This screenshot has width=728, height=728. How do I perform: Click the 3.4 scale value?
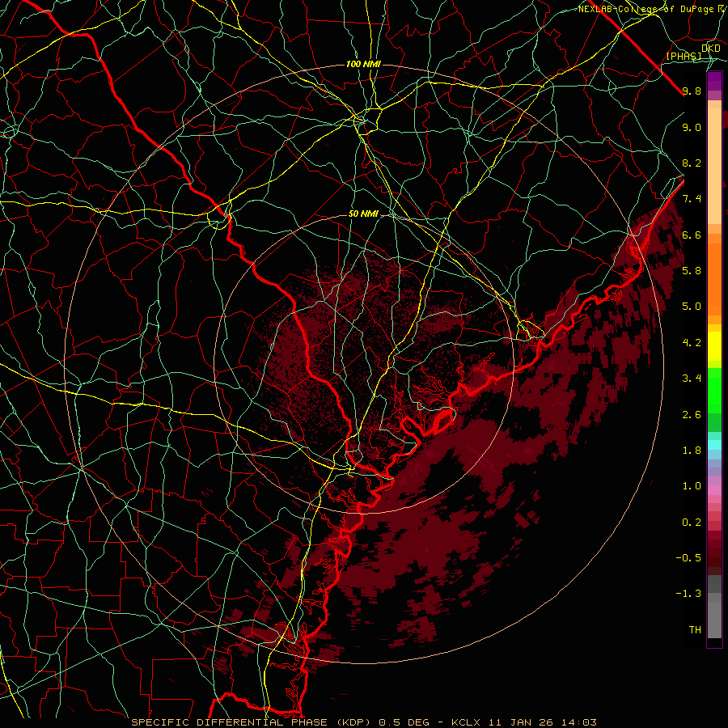(x=692, y=378)
